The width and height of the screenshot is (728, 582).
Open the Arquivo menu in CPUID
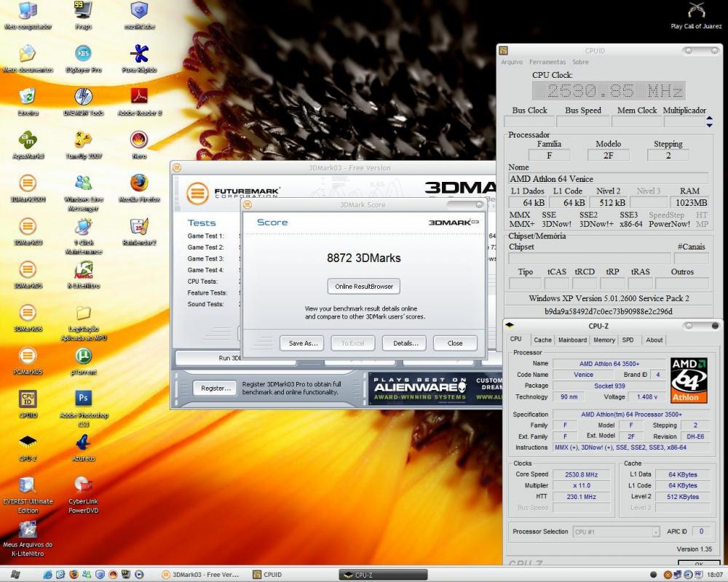point(512,63)
